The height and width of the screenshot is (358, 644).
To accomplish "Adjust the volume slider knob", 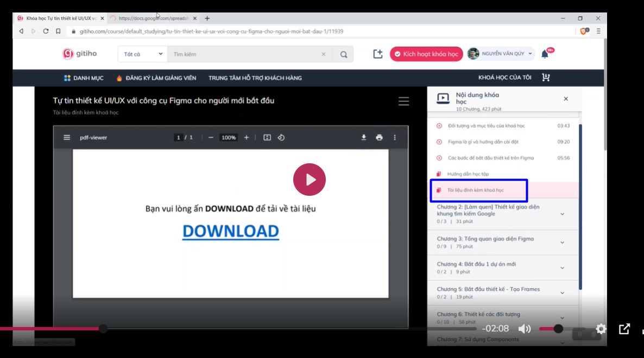I will (x=558, y=329).
